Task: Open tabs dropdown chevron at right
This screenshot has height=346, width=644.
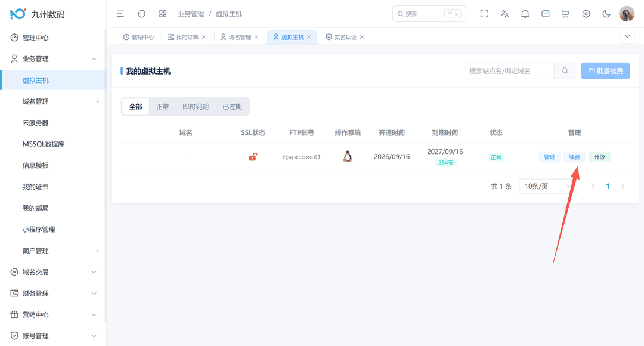Action: click(x=627, y=36)
